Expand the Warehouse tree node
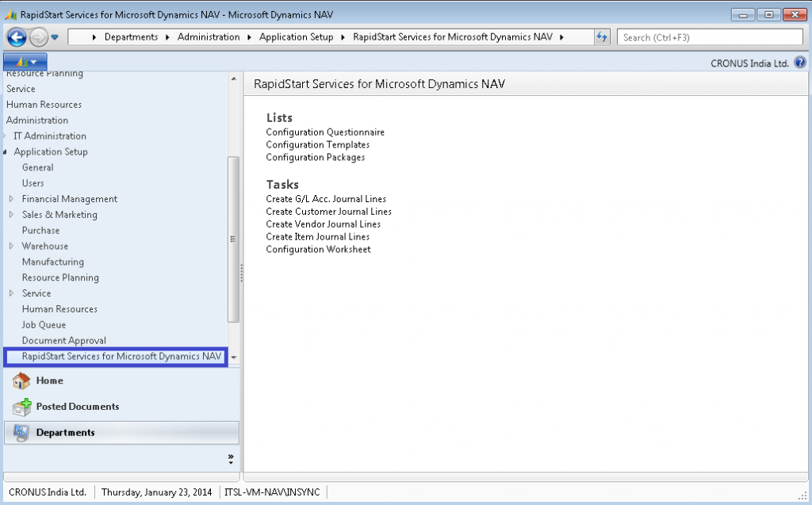Screen dimensions: 812x505 coord(11,246)
